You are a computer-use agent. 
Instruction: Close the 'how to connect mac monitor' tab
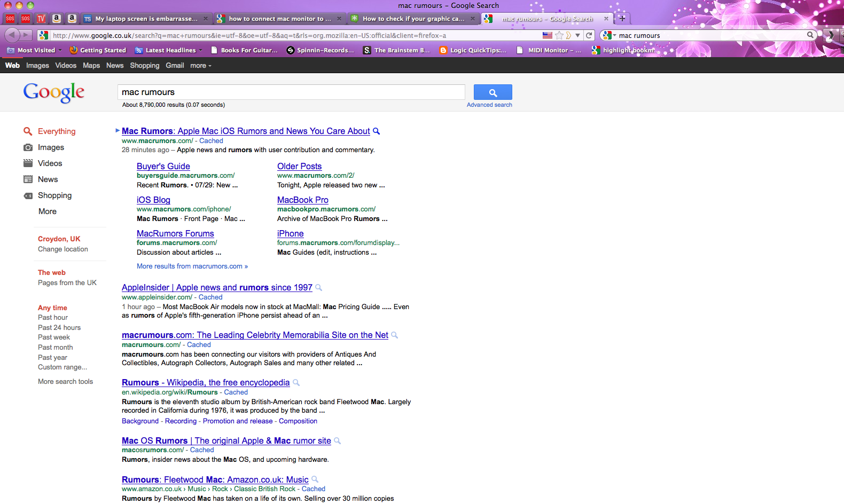coord(339,19)
